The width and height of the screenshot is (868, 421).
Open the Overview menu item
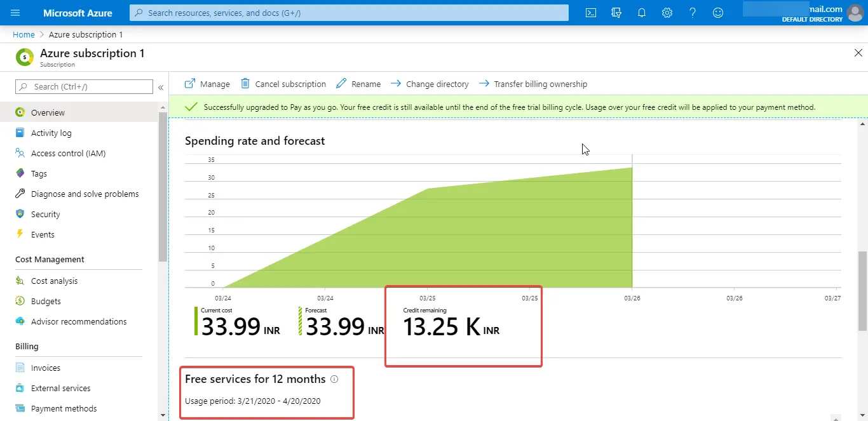[x=79, y=112]
